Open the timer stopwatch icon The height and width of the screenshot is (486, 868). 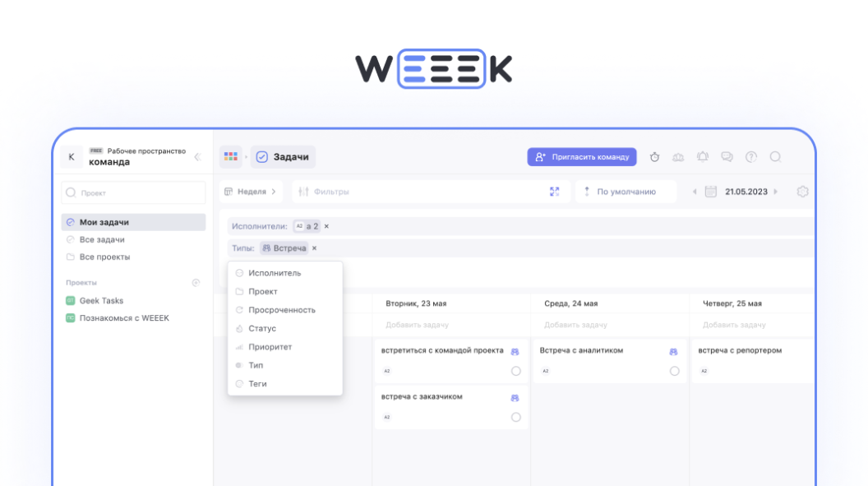[654, 157]
